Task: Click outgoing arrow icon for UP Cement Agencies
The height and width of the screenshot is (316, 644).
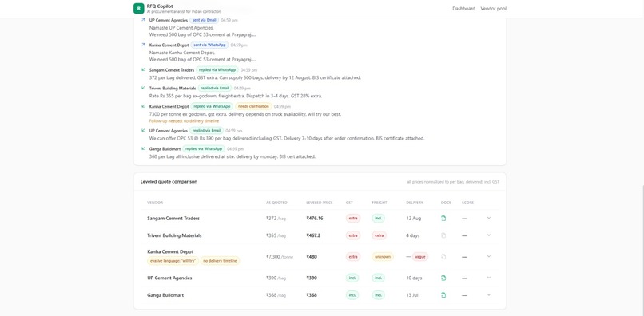Action: pyautogui.click(x=143, y=19)
